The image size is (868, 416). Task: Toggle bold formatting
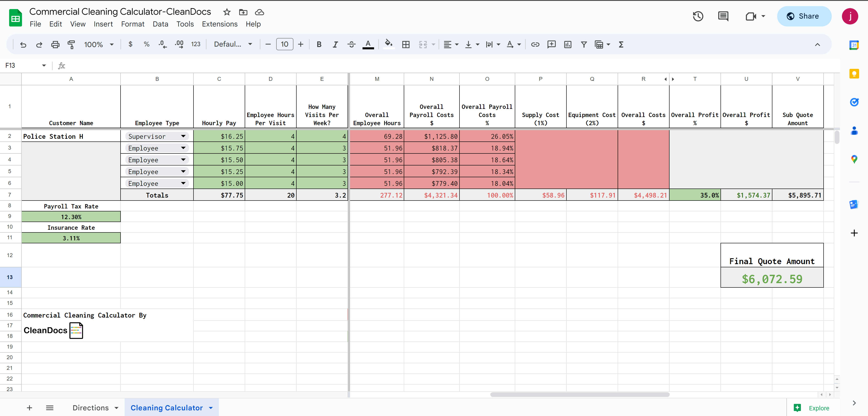319,44
